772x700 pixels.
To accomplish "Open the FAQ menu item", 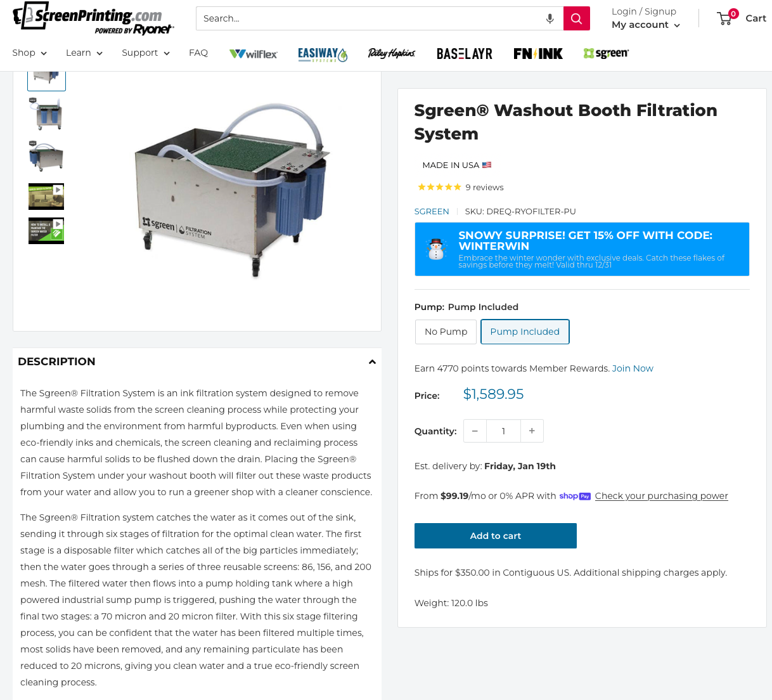I will click(198, 53).
